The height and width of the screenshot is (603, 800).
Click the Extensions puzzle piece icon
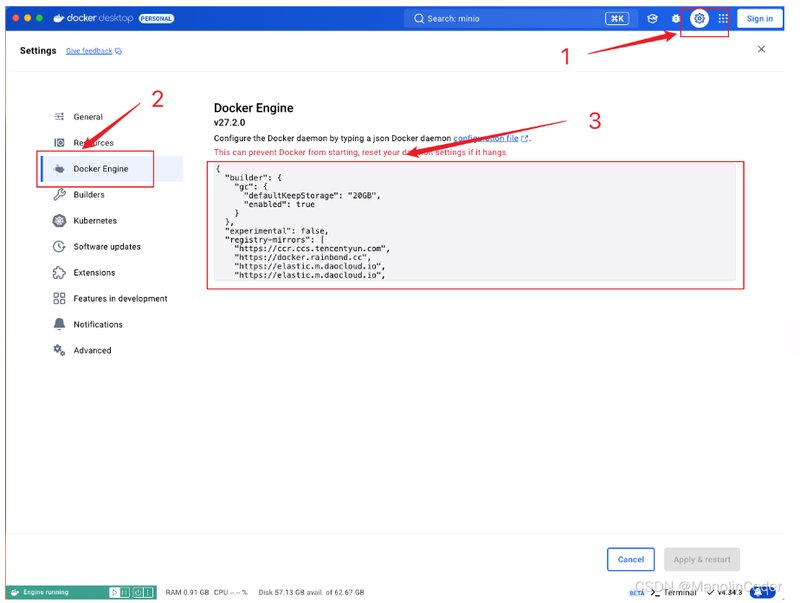[x=59, y=273]
